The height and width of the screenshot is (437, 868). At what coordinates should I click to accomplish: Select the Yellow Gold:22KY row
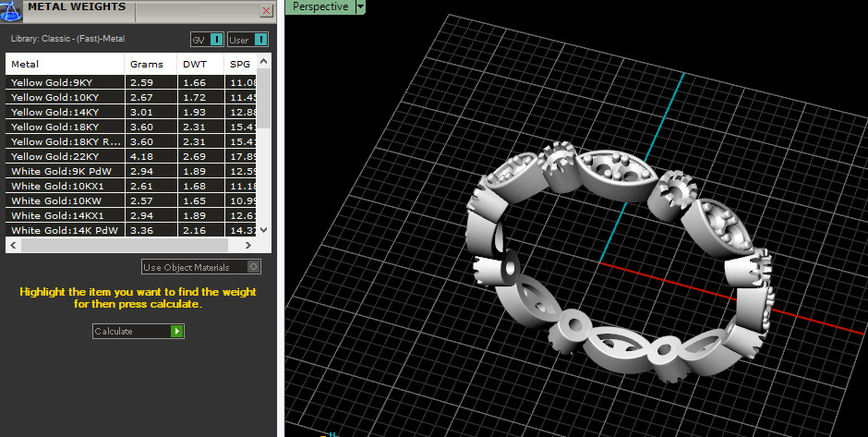tap(131, 156)
